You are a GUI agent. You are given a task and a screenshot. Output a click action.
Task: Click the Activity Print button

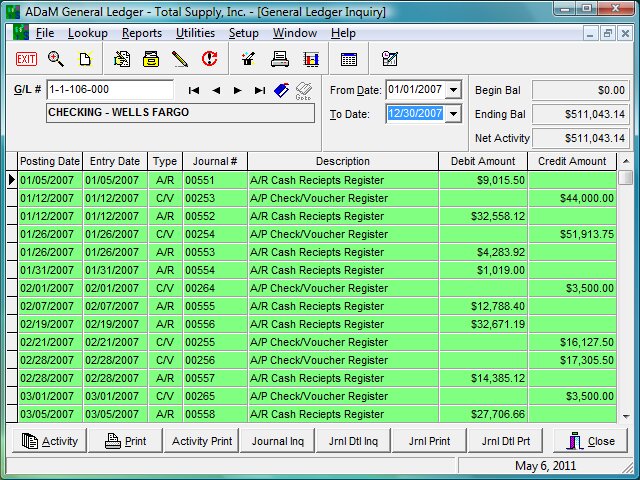[202, 441]
